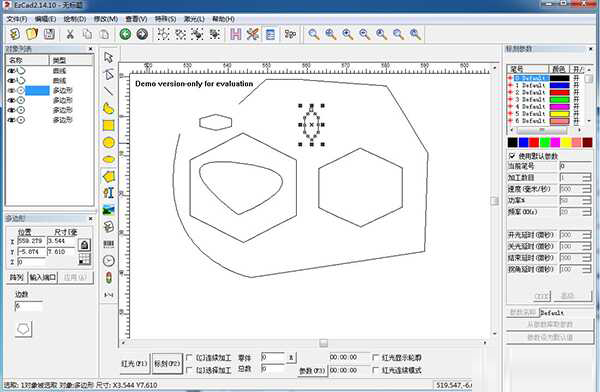Screen dimensions: 600x392
Task: Select the yellow Rectangle tool
Action: click(109, 126)
